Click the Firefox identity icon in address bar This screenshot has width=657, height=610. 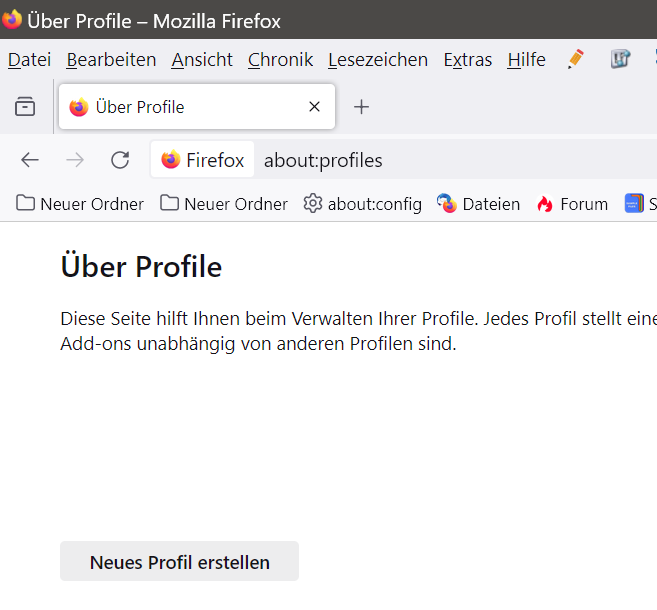pos(203,160)
